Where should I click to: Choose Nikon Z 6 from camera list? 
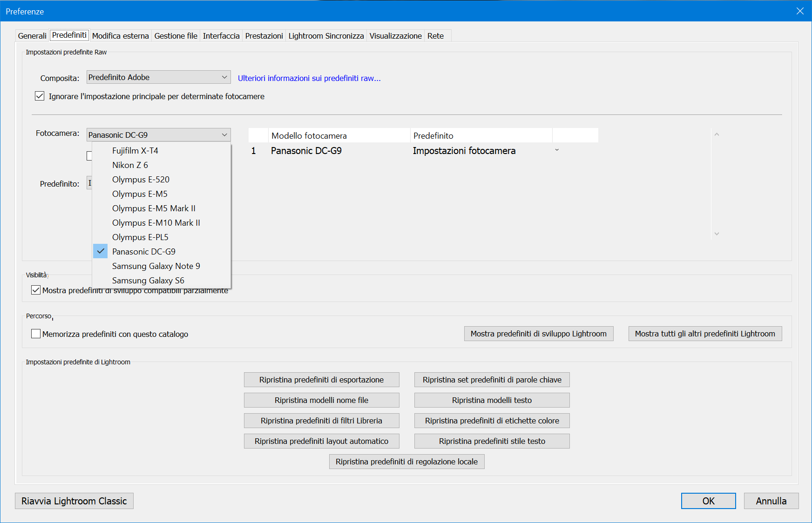[x=162, y=165]
